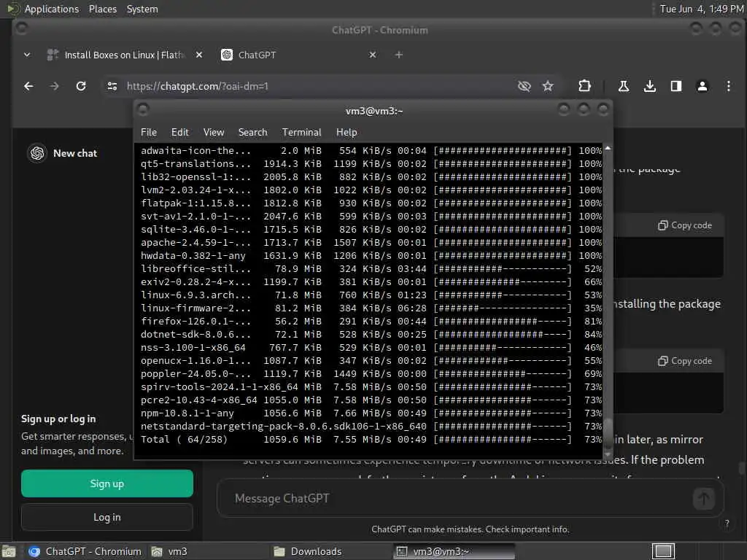747x560 pixels.
Task: Click the Total ( 64/258) progress line
Action: coord(371,440)
